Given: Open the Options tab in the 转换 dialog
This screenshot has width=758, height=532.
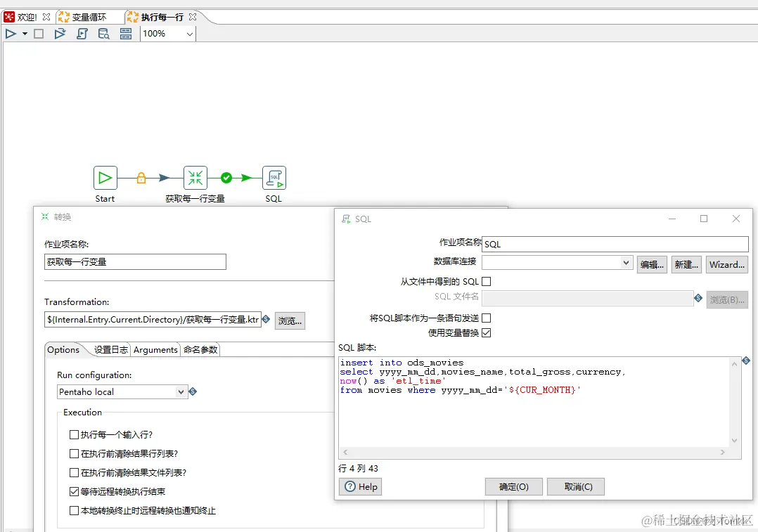Looking at the screenshot, I should 63,350.
